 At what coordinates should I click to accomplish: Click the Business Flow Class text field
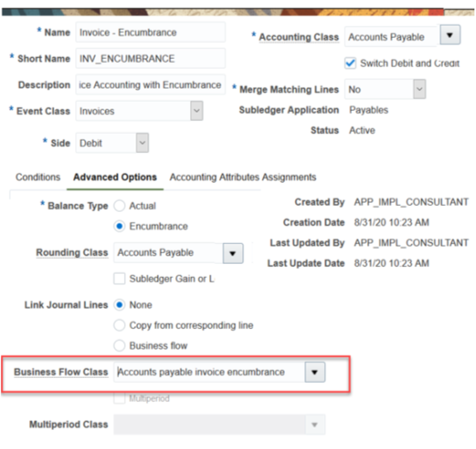click(209, 372)
